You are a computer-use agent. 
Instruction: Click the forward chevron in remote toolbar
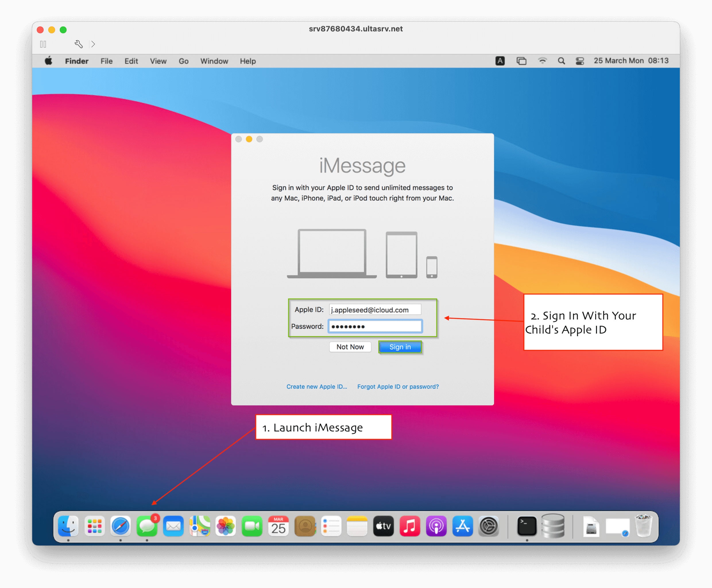click(x=93, y=44)
